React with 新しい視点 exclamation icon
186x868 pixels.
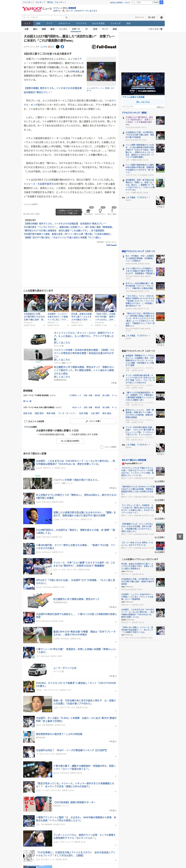[x=112, y=211]
